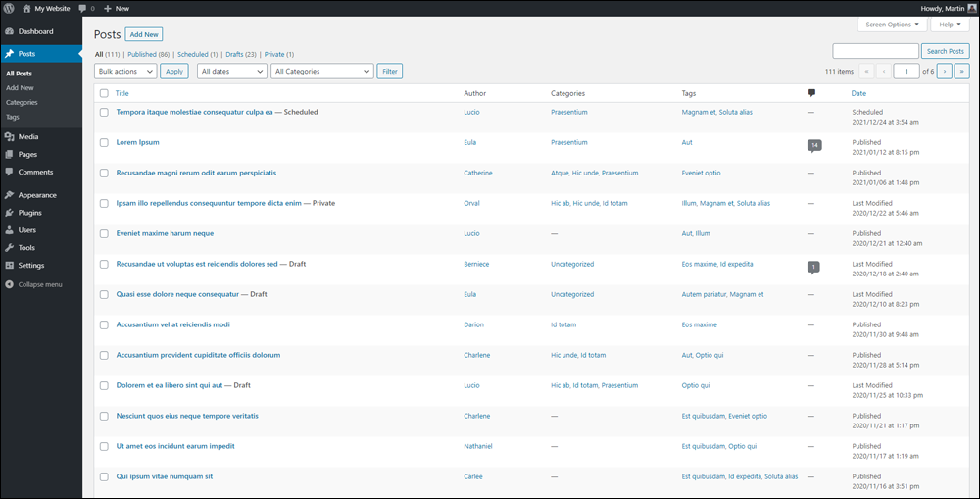The image size is (980, 499).
Task: Open the All dates dropdown
Action: 232,72
